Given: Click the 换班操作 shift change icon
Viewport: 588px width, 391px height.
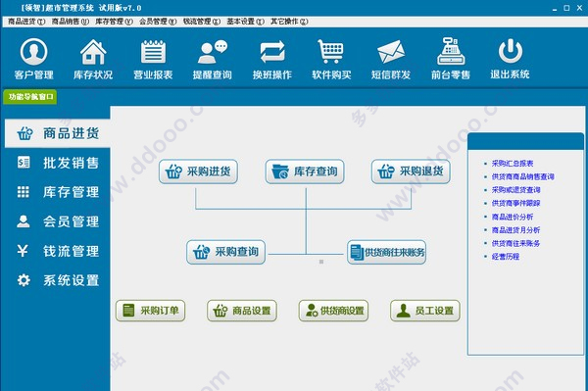Looking at the screenshot, I should [x=272, y=52].
